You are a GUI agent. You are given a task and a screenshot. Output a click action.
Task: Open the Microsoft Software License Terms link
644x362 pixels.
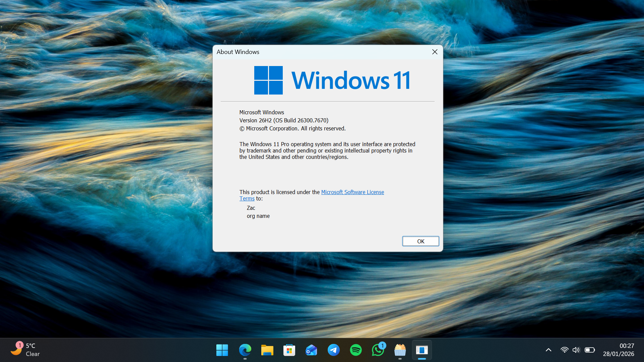(x=353, y=192)
